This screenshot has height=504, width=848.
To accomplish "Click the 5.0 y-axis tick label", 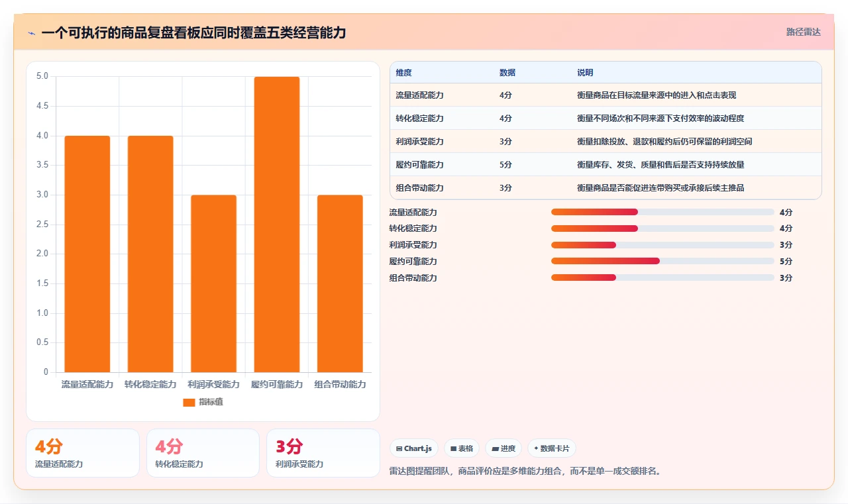I will (x=42, y=76).
